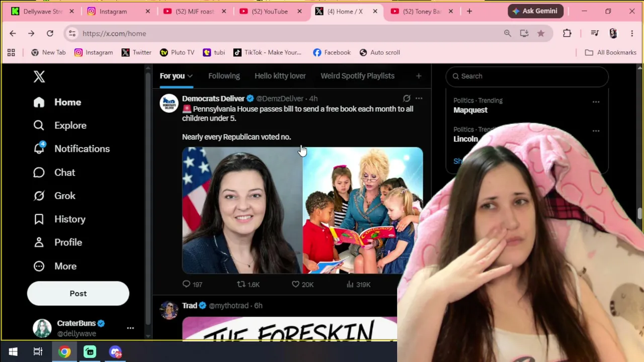The image size is (644, 362).
Task: Open options for Mapquest trending topic
Action: click(596, 102)
